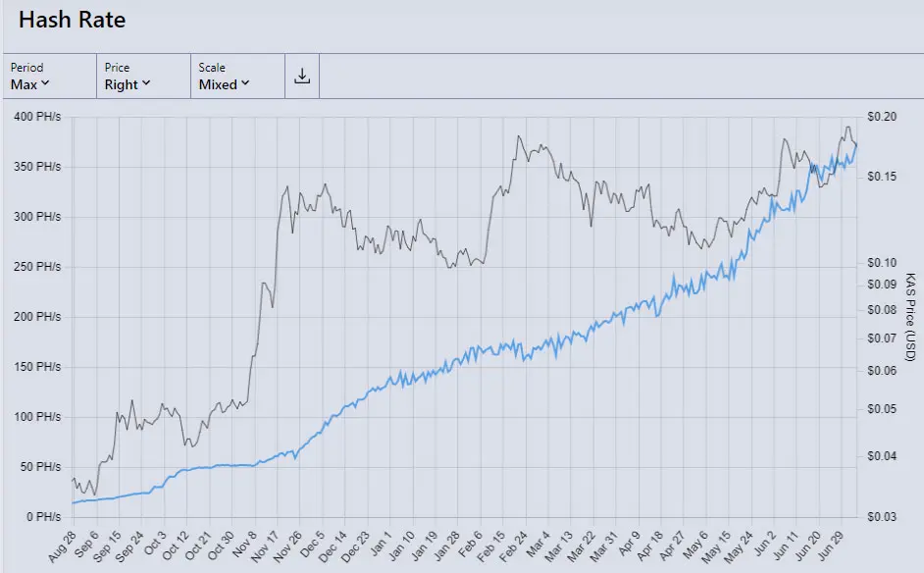Click the 300 PH/s axis label
Screen dimensions: 924x573
[x=37, y=217]
